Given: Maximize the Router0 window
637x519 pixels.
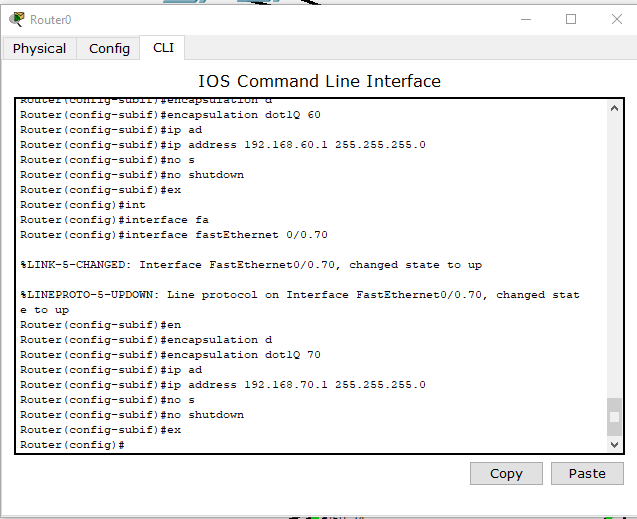Looking at the screenshot, I should click(571, 19).
